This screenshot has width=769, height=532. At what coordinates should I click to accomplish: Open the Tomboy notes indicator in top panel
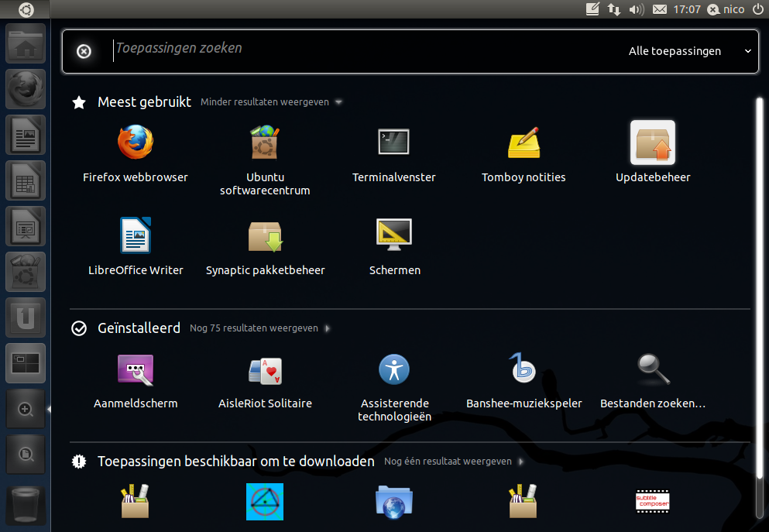pos(592,9)
